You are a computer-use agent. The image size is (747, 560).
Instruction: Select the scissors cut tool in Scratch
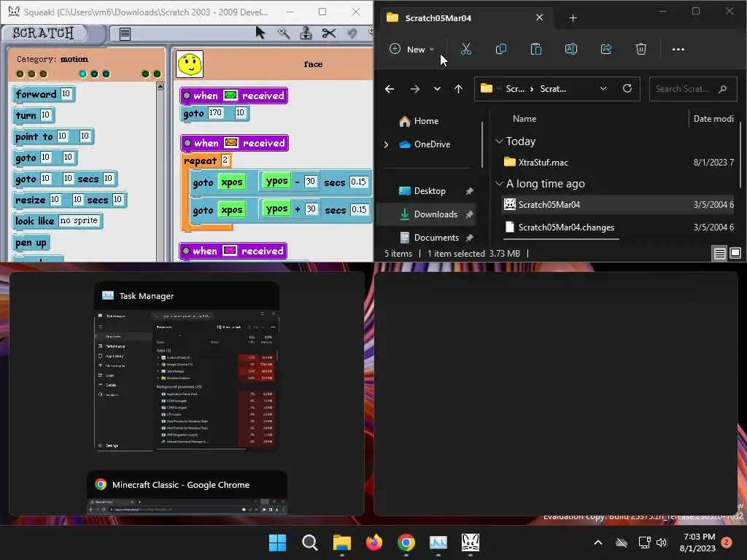(x=329, y=33)
